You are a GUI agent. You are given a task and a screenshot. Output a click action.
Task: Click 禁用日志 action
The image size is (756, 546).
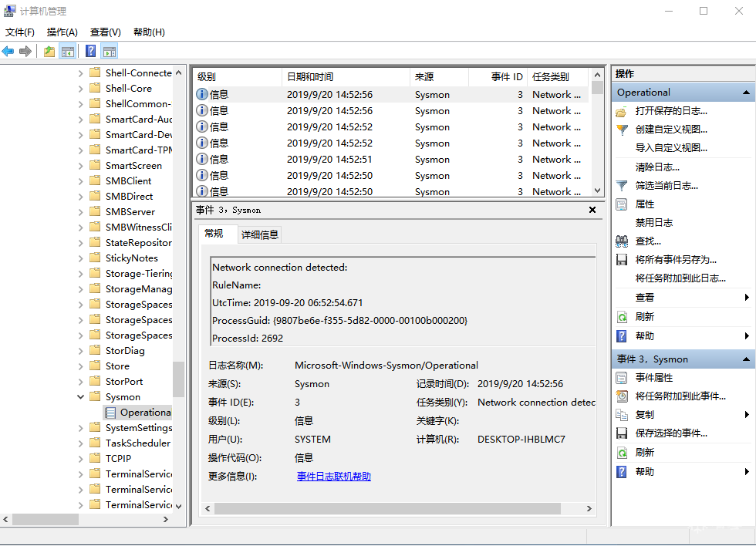click(654, 223)
